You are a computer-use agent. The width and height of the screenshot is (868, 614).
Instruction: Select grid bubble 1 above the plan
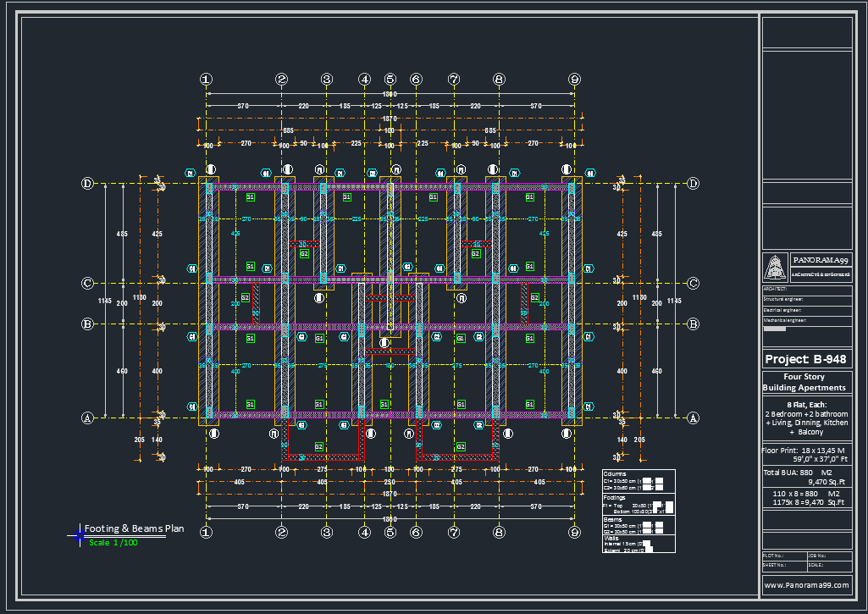tap(206, 80)
